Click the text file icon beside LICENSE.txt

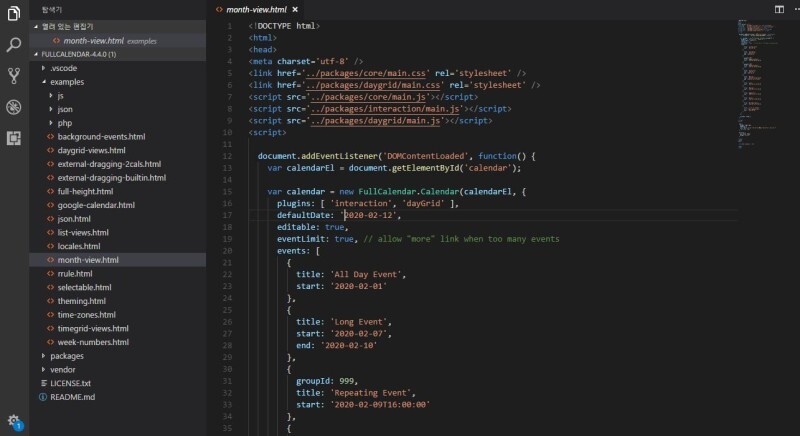tap(43, 383)
